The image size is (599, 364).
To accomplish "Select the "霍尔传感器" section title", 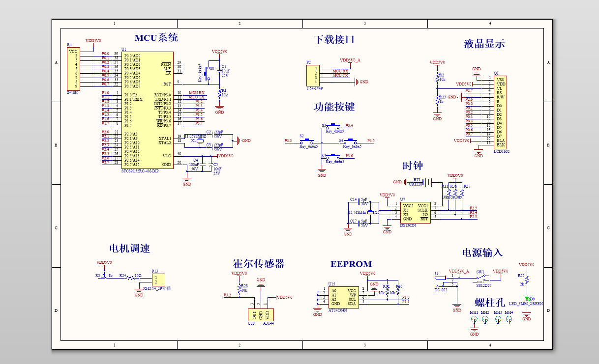I will pyautogui.click(x=259, y=264).
